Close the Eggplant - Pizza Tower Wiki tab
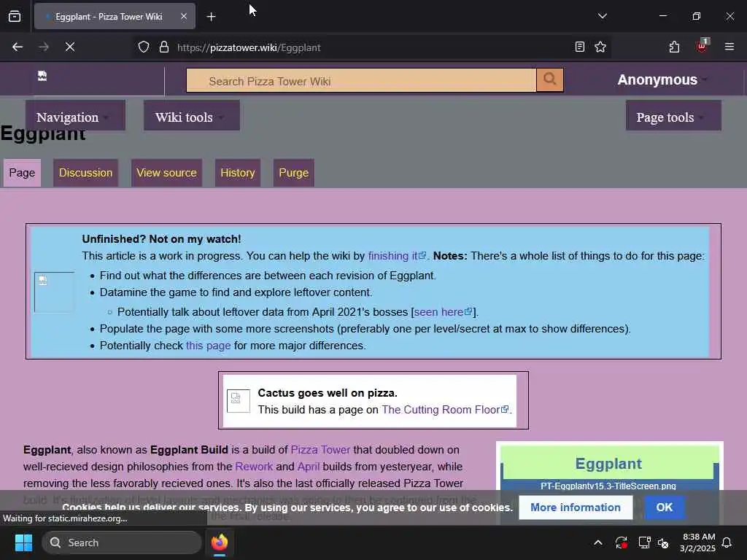This screenshot has width=747, height=560. click(x=184, y=17)
